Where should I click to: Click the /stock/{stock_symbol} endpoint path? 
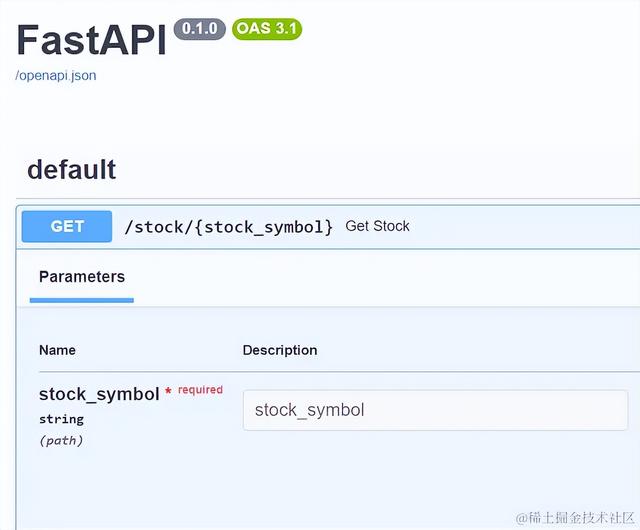click(x=229, y=226)
